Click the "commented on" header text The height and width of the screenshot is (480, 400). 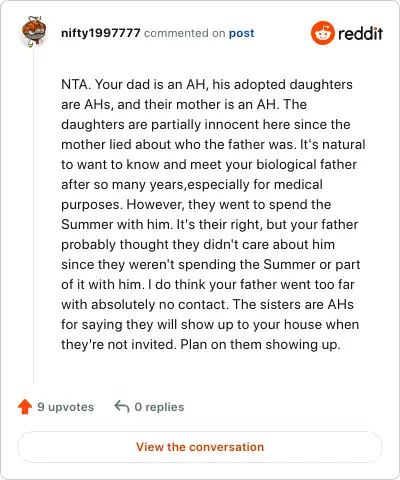(184, 33)
